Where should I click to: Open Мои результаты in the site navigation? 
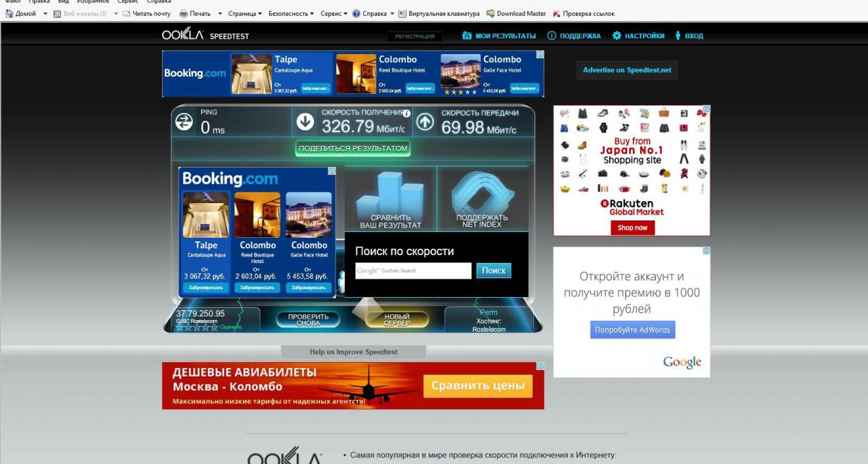click(499, 35)
